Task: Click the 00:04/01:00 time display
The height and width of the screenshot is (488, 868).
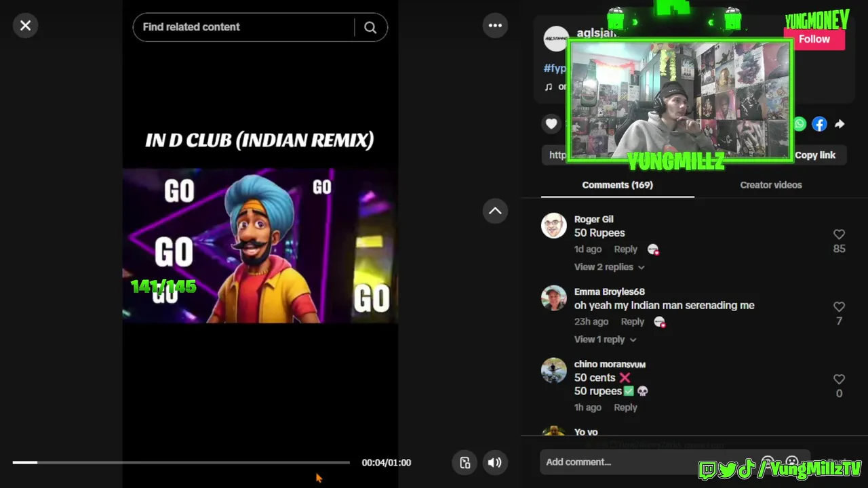Action: point(386,463)
